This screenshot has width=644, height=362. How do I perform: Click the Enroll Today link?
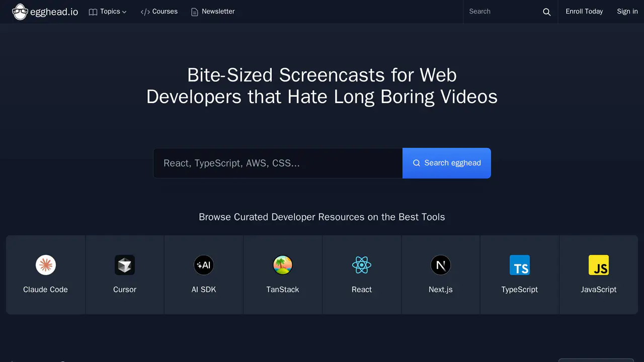584,12
